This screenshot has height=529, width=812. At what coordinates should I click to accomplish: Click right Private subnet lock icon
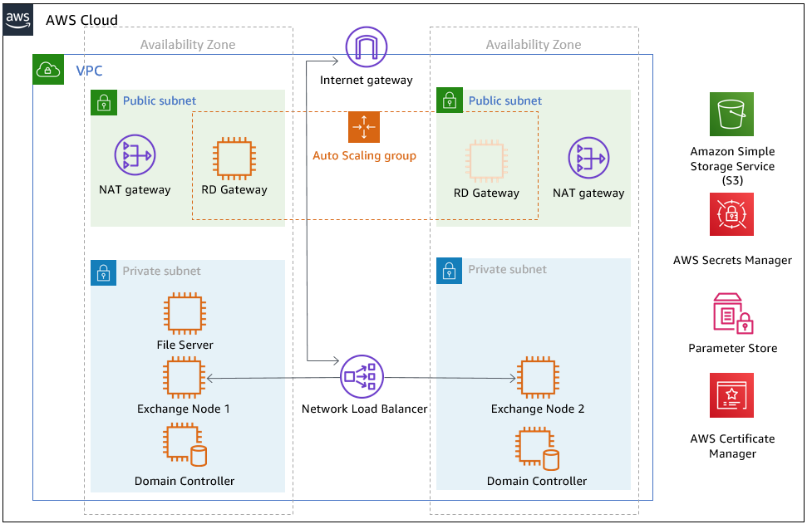(449, 272)
